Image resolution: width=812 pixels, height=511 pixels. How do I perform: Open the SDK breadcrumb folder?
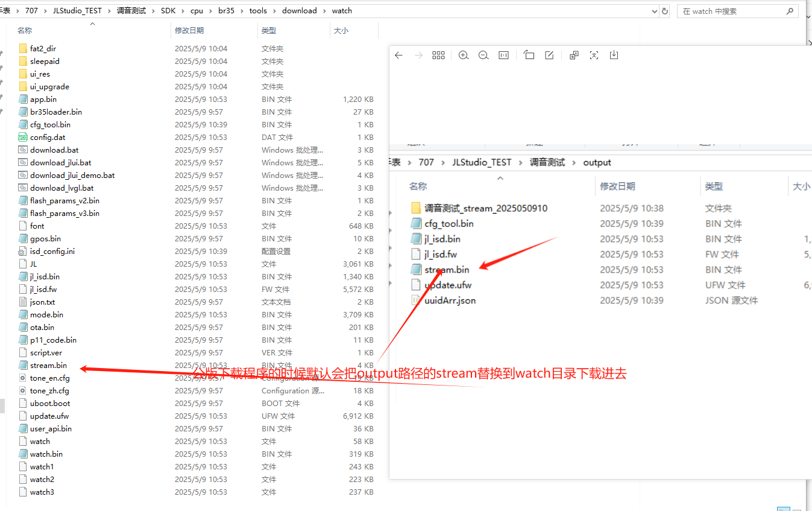[x=168, y=11]
